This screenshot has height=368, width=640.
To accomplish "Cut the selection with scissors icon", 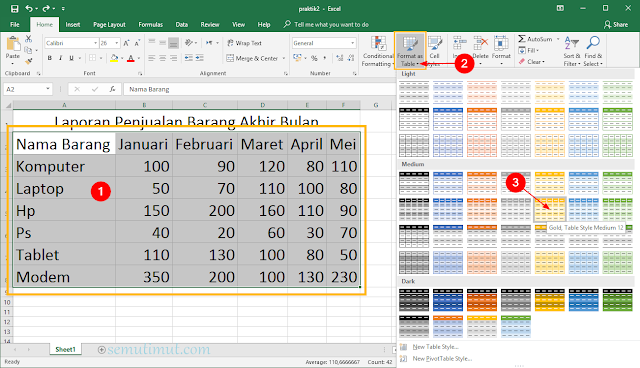I will pos(28,39).
